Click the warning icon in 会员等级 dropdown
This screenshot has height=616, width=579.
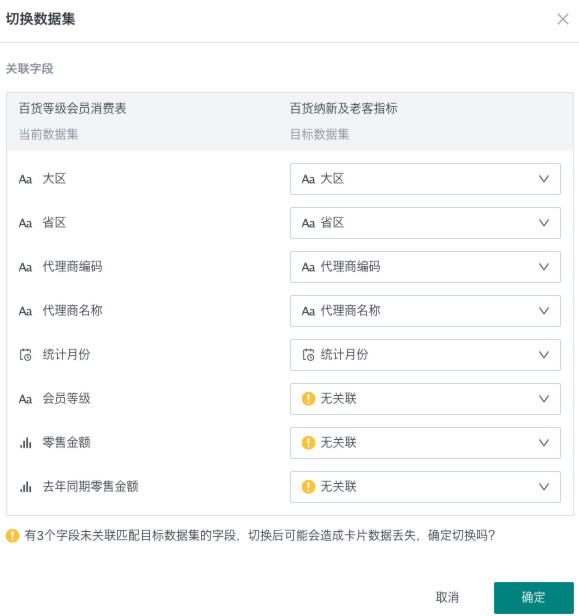(x=308, y=399)
